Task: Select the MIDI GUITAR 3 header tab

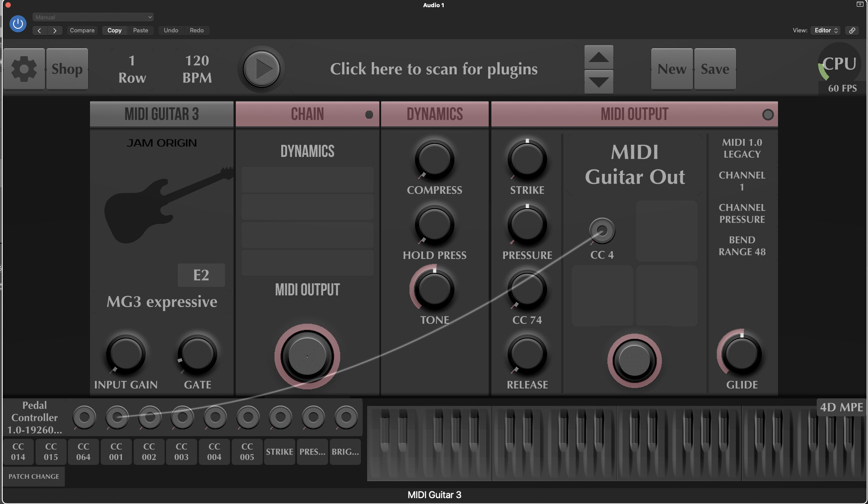Action: pyautogui.click(x=162, y=114)
